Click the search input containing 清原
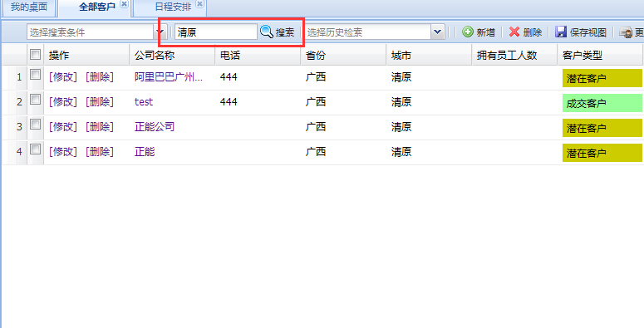 pyautogui.click(x=216, y=32)
